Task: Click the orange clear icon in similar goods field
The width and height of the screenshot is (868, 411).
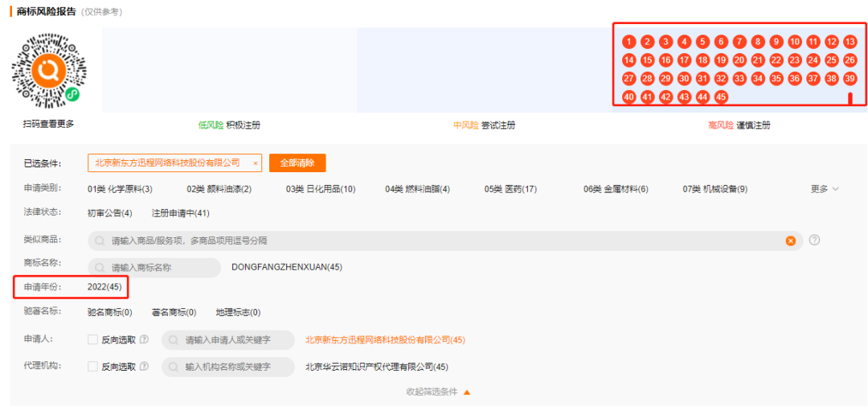Action: coord(790,240)
